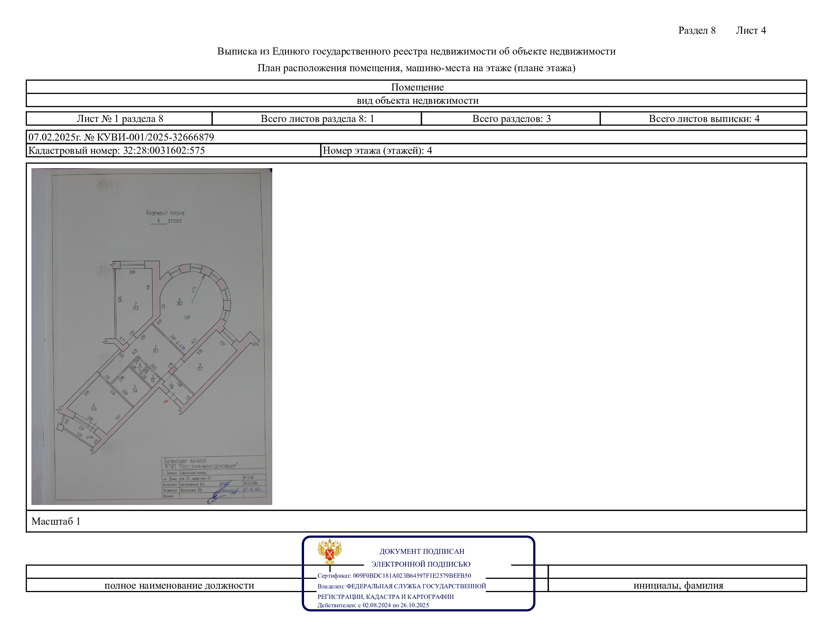Click the 'Масштаб 1' field
Screen dimensions: 833x644
click(x=56, y=521)
